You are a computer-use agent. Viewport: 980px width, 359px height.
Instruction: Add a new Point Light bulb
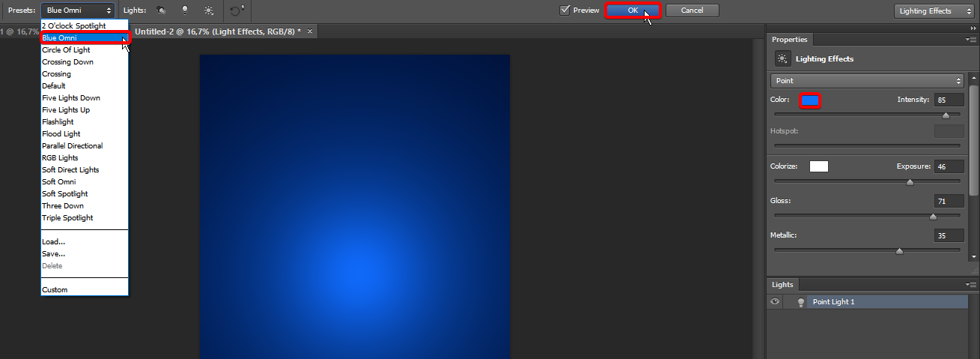[185, 10]
